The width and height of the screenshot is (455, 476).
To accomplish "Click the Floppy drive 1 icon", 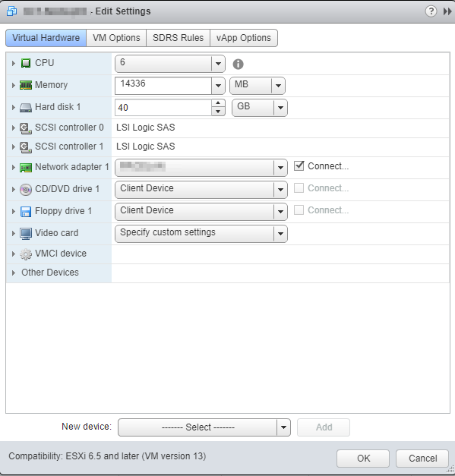I will [x=26, y=212].
